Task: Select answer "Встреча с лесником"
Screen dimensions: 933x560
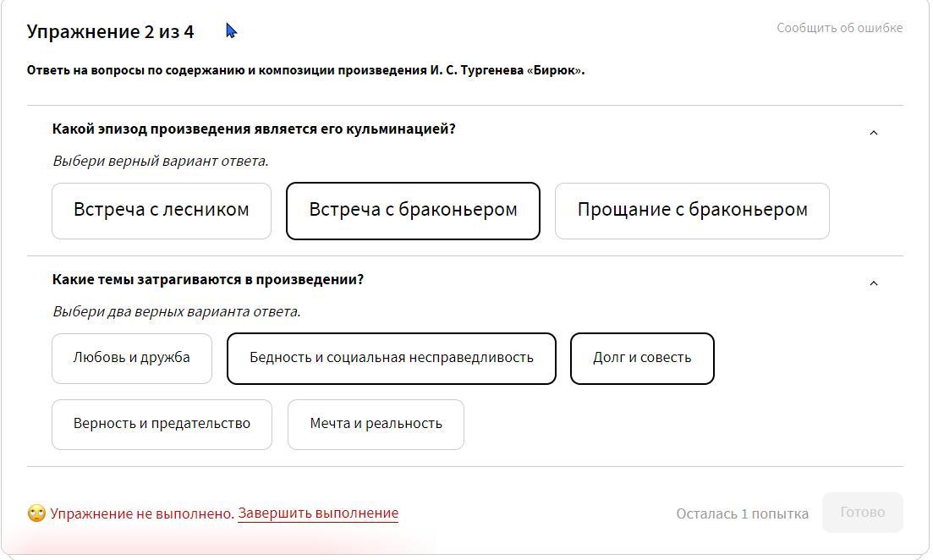Action: [161, 211]
